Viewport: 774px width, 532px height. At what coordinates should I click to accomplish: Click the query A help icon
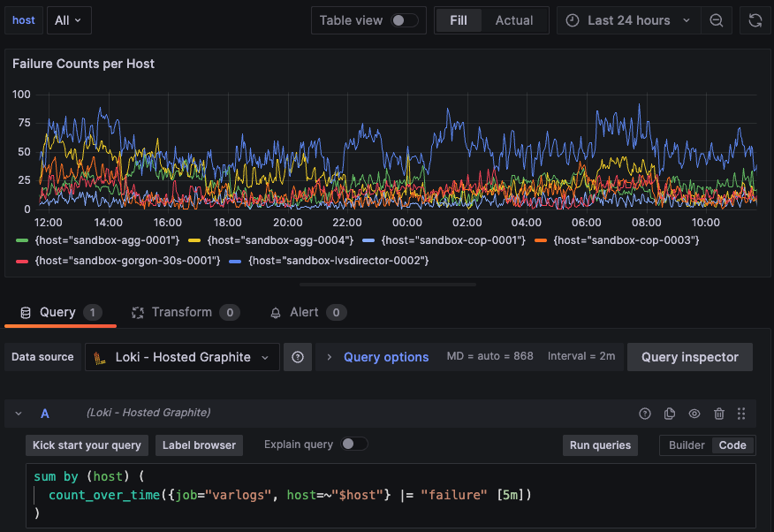coord(645,414)
